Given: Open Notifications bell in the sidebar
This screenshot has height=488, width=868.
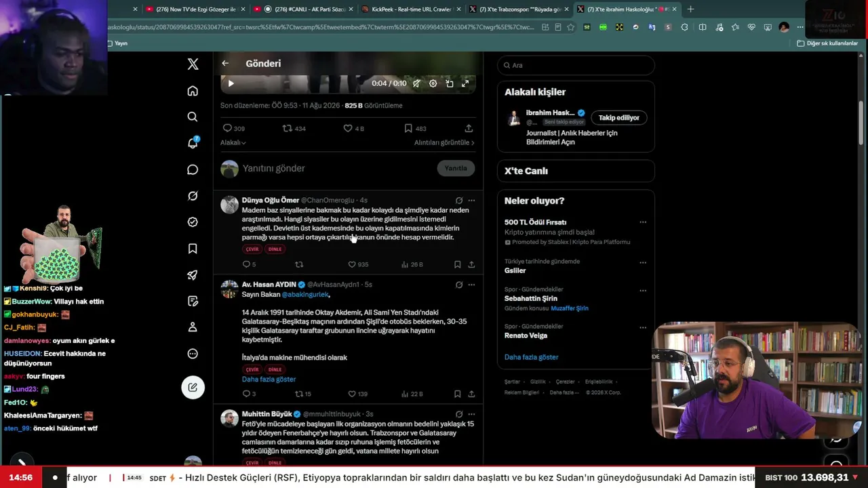Looking at the screenshot, I should coord(193,143).
